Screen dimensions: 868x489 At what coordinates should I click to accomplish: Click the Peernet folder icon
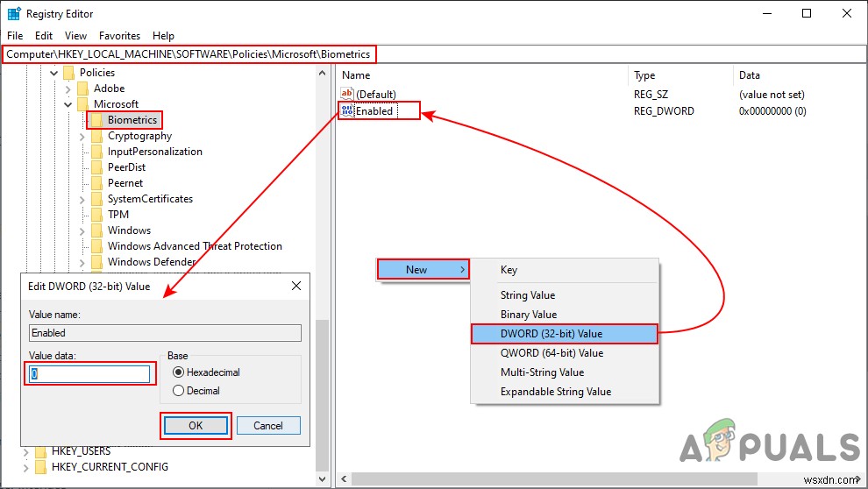pyautogui.click(x=96, y=183)
